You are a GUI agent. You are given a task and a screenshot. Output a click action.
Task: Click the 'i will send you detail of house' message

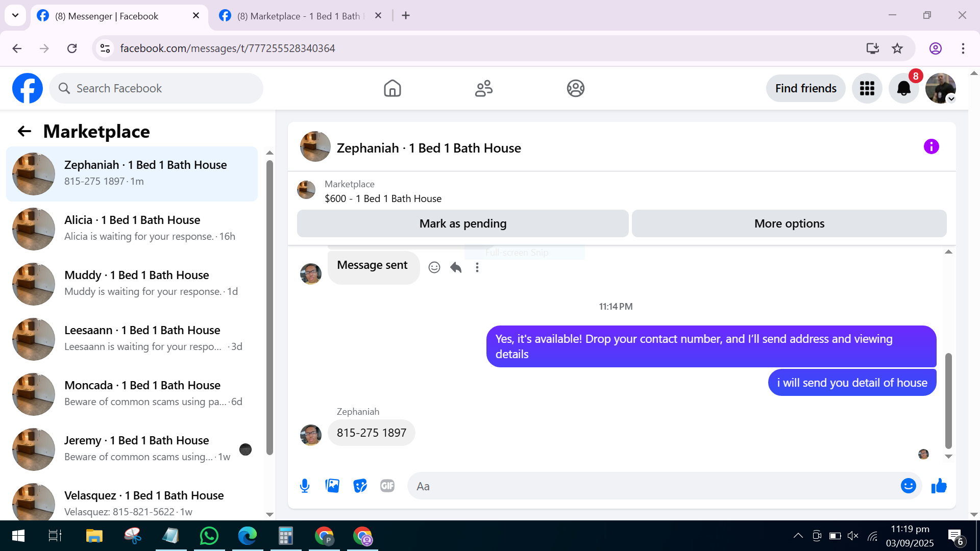852,383
